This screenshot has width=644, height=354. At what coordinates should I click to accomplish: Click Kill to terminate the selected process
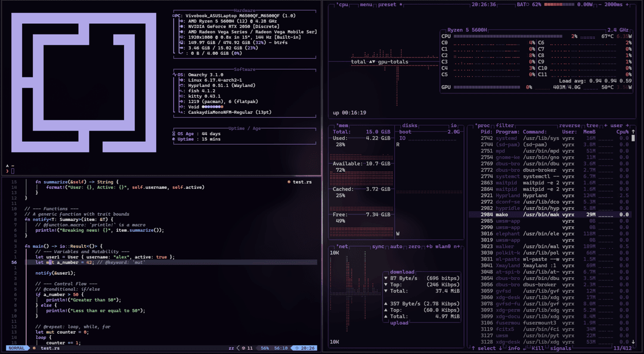tap(538, 349)
